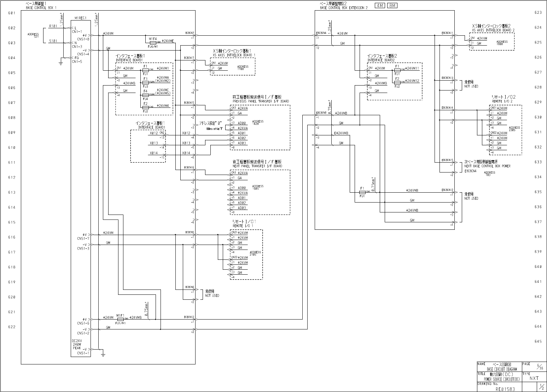The height and width of the screenshot is (392, 547).
Task: Click the 8M option box
Action: coord(392,6)
